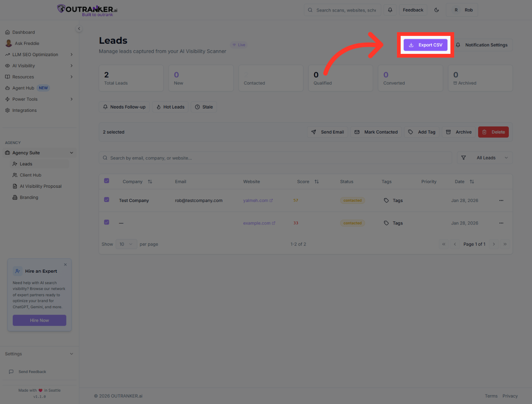This screenshot has height=404, width=532.
Task: Open the per-page count dropdown
Action: tap(126, 244)
